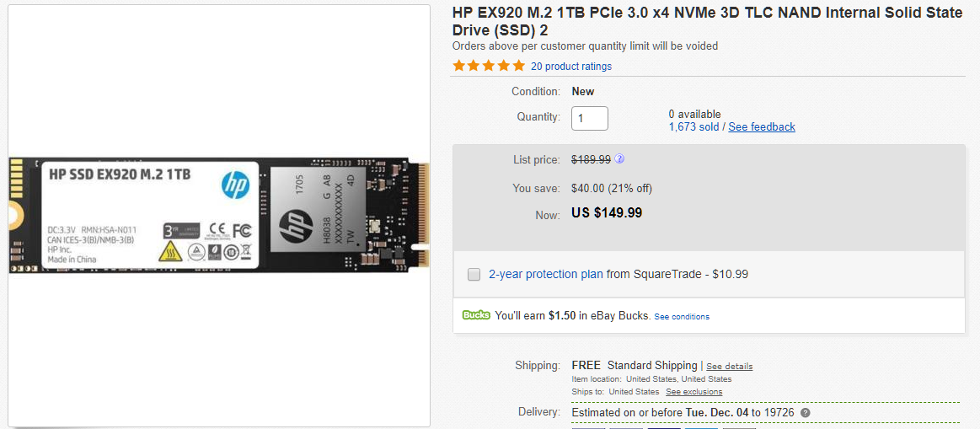Click See details next to Standard Shipping
Viewport: 980px width, 429px height.
729,367
